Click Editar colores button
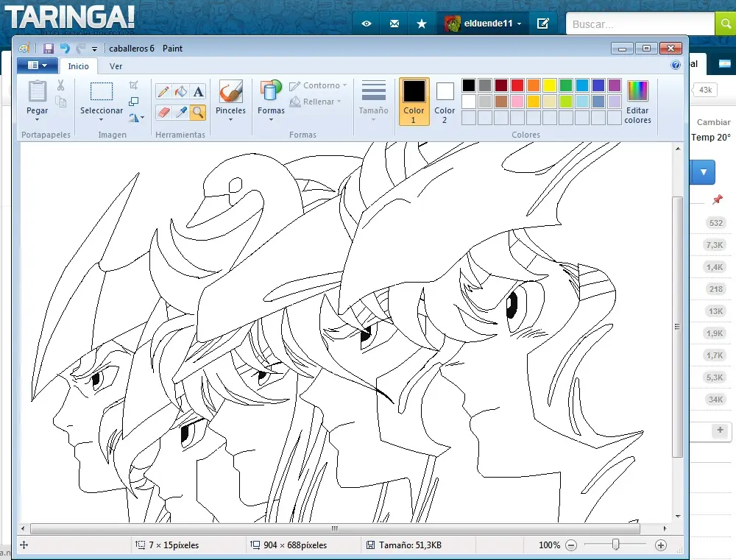736x560 pixels. point(637,102)
